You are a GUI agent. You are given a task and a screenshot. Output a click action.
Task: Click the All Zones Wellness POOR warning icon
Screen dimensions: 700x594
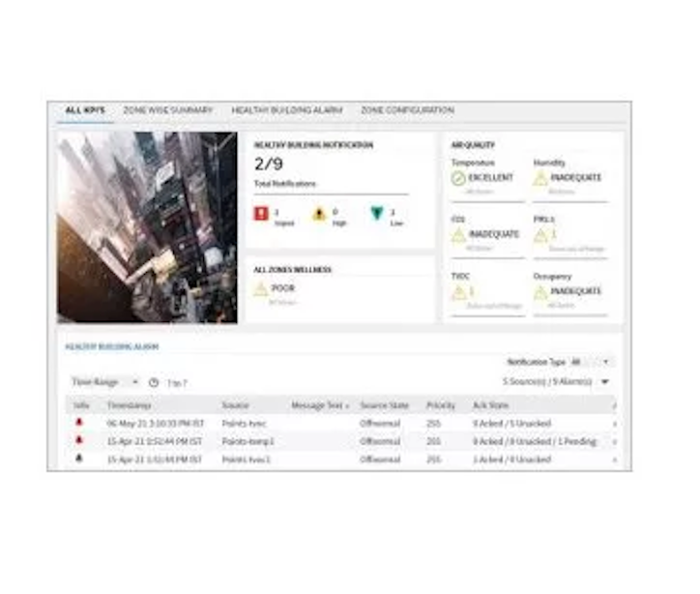(261, 289)
